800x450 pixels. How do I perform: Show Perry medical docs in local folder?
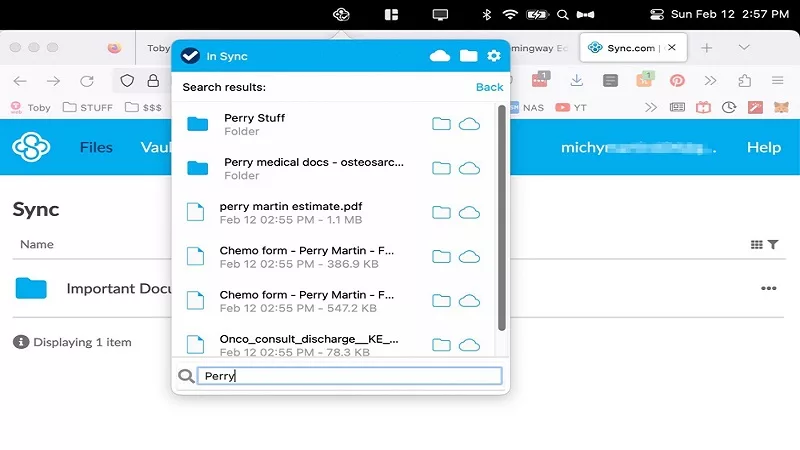point(441,168)
